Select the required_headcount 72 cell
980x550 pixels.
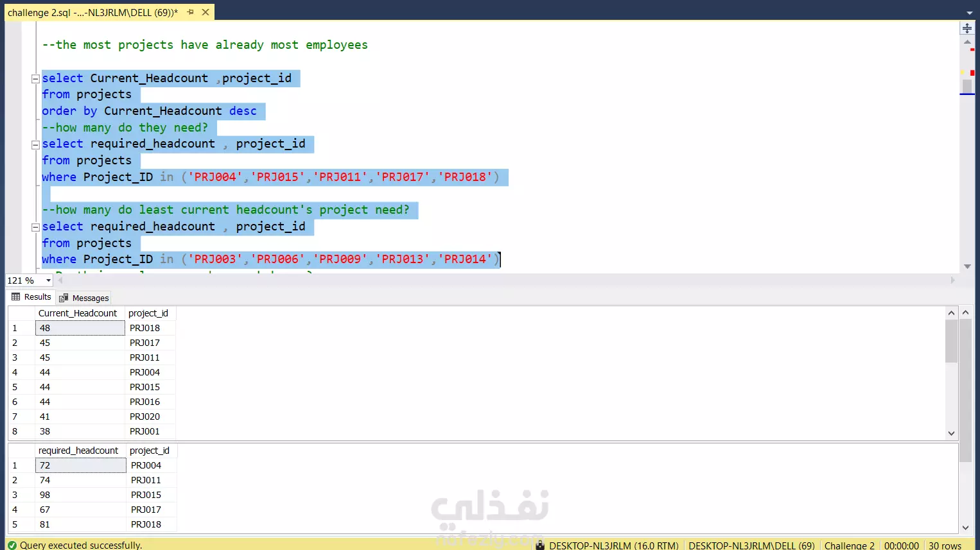pyautogui.click(x=80, y=465)
